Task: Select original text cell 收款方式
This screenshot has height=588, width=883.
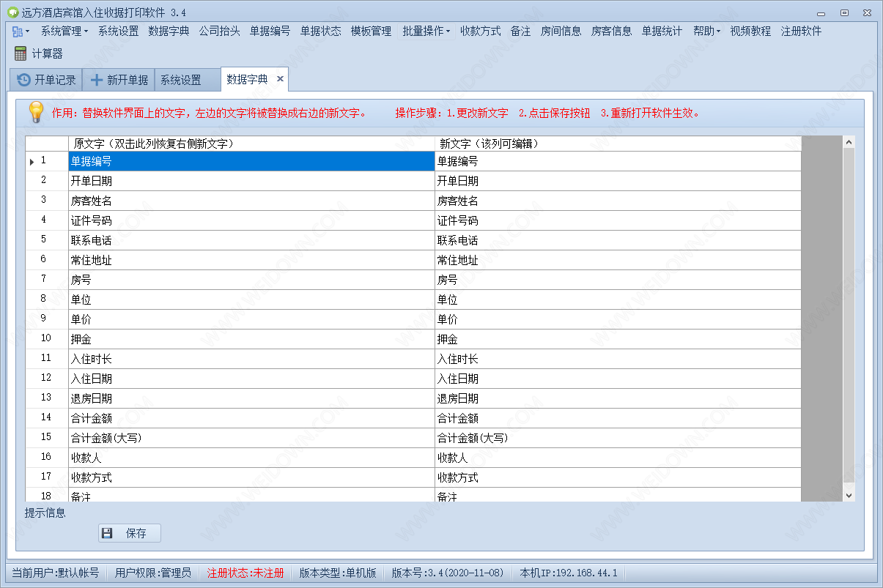Action: tap(251, 477)
